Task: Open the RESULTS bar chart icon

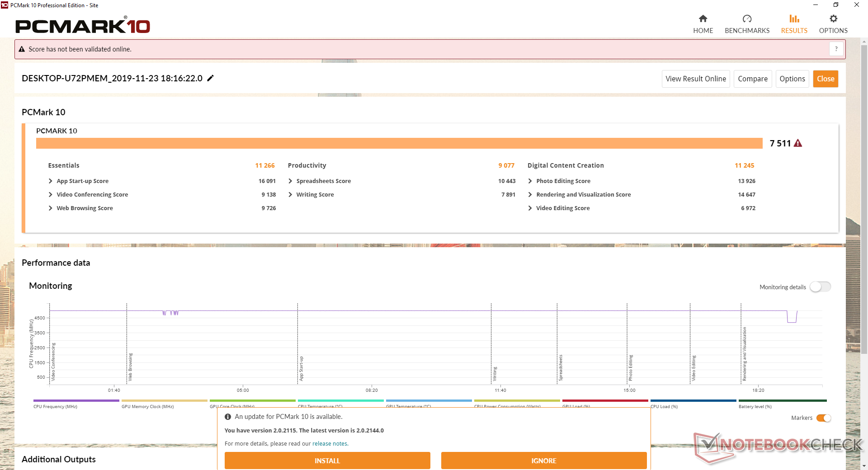Action: [794, 19]
